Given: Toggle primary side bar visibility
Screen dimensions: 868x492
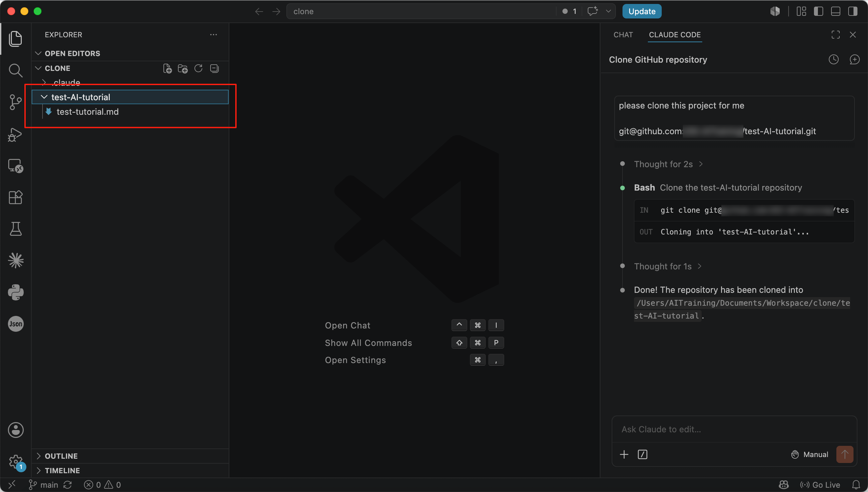Looking at the screenshot, I should [x=818, y=12].
